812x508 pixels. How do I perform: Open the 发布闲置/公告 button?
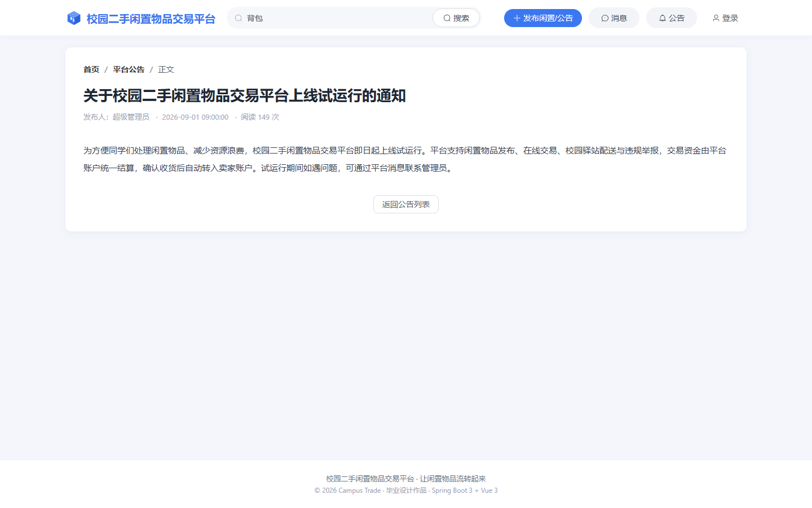pyautogui.click(x=542, y=18)
